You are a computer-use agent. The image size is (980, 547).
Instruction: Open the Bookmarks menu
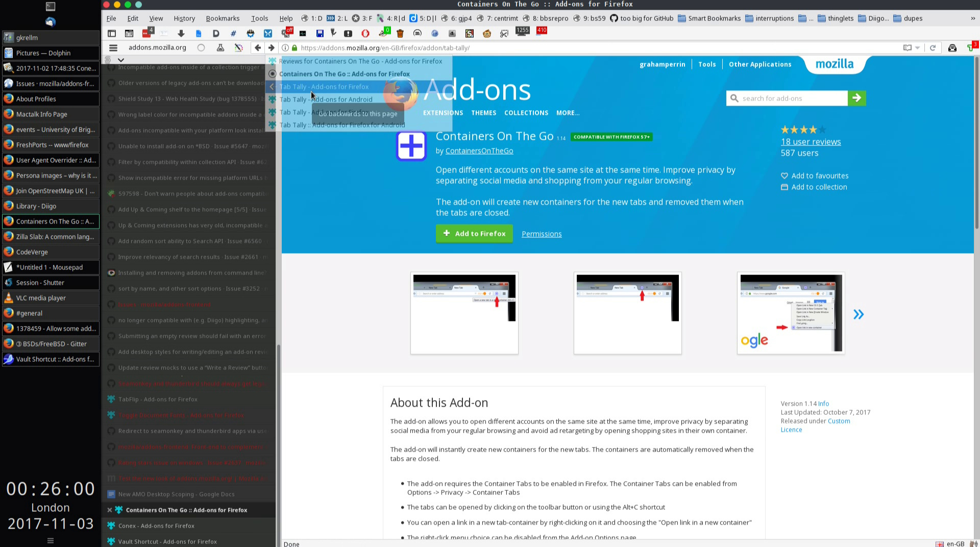coord(223,18)
